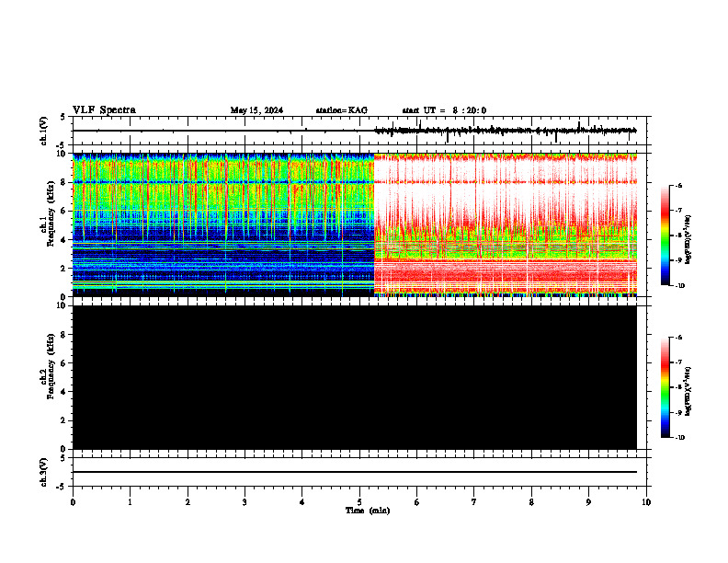The width and height of the screenshot is (728, 563).
Task: Click the "4" kHz tick on ch.1 spectrogram
Action: pos(64,240)
